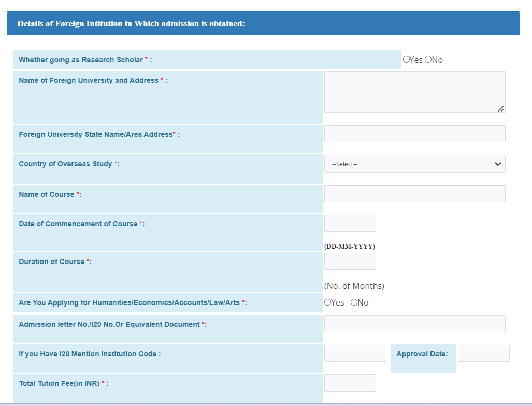The height and width of the screenshot is (406, 532).
Task: Click the textarea resize handle icon
Action: pyautogui.click(x=501, y=109)
